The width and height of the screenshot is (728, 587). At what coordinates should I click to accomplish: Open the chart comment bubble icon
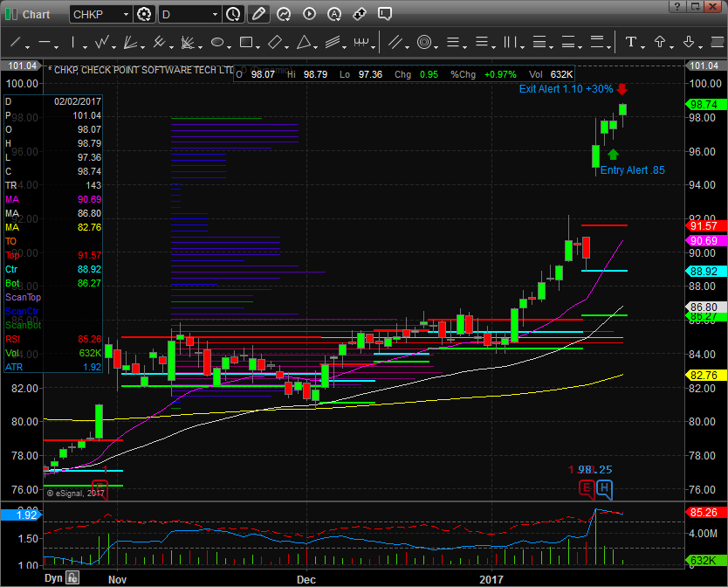(384, 14)
